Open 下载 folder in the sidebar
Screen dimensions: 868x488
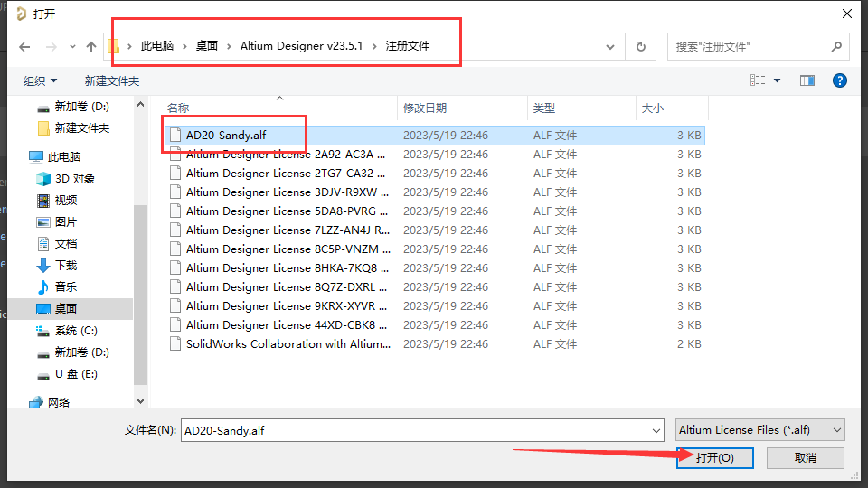[x=56, y=266]
